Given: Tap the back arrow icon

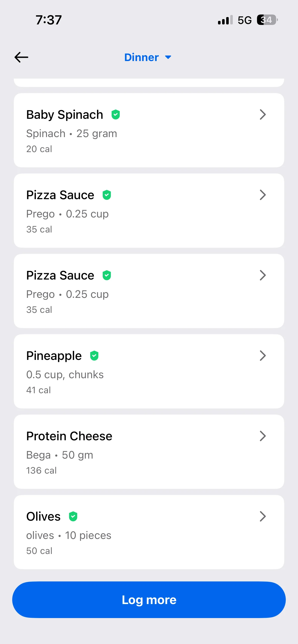Looking at the screenshot, I should click(x=21, y=57).
